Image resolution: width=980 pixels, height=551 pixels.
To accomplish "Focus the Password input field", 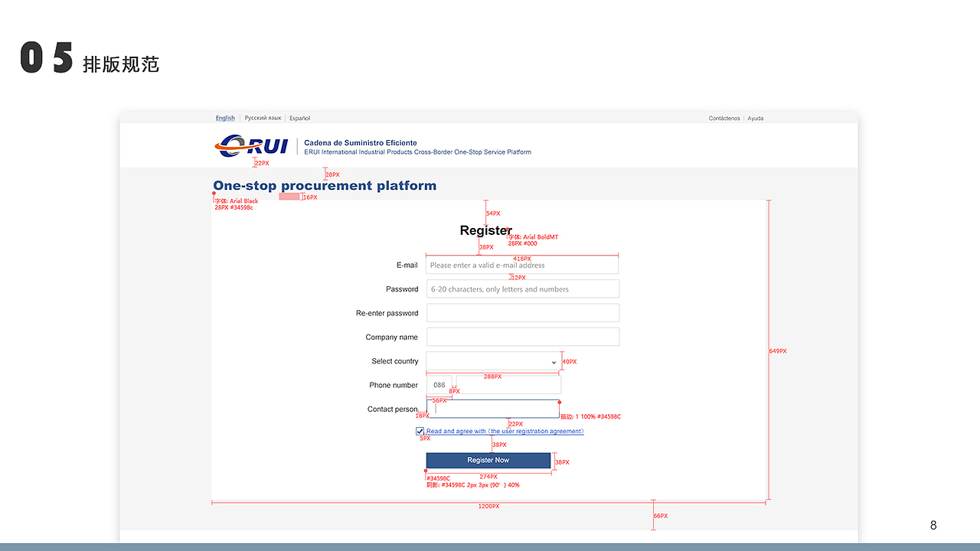I will pos(522,289).
